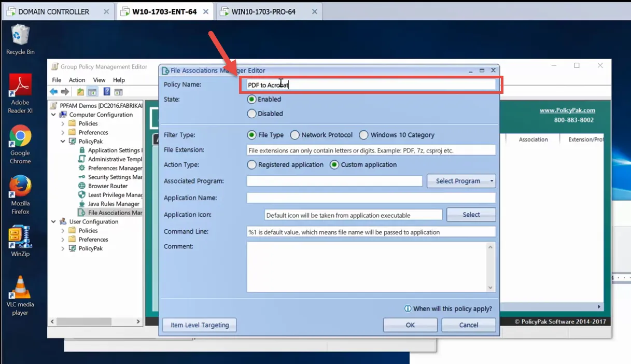Choose Windows 10 Category filter radio
631x364 pixels.
coord(363,135)
